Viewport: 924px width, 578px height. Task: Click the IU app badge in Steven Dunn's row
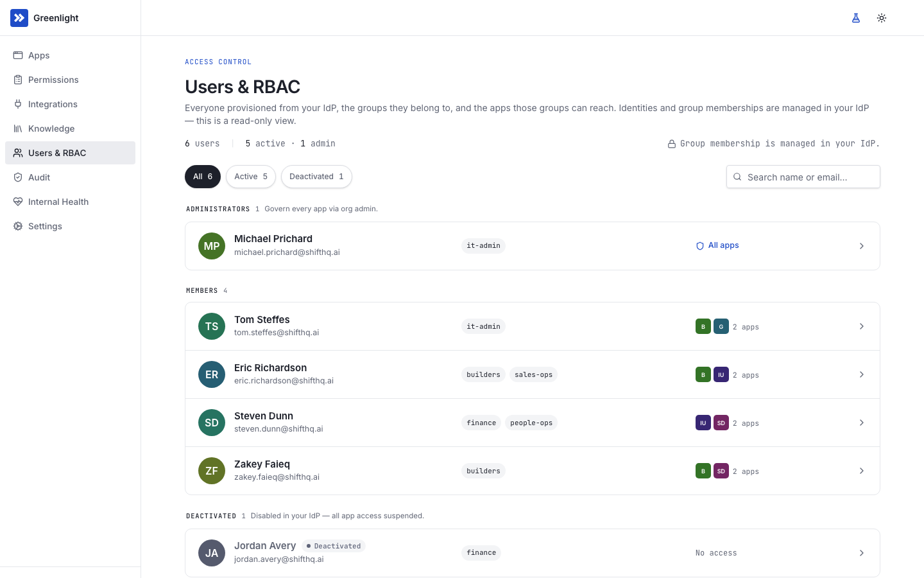(x=703, y=423)
